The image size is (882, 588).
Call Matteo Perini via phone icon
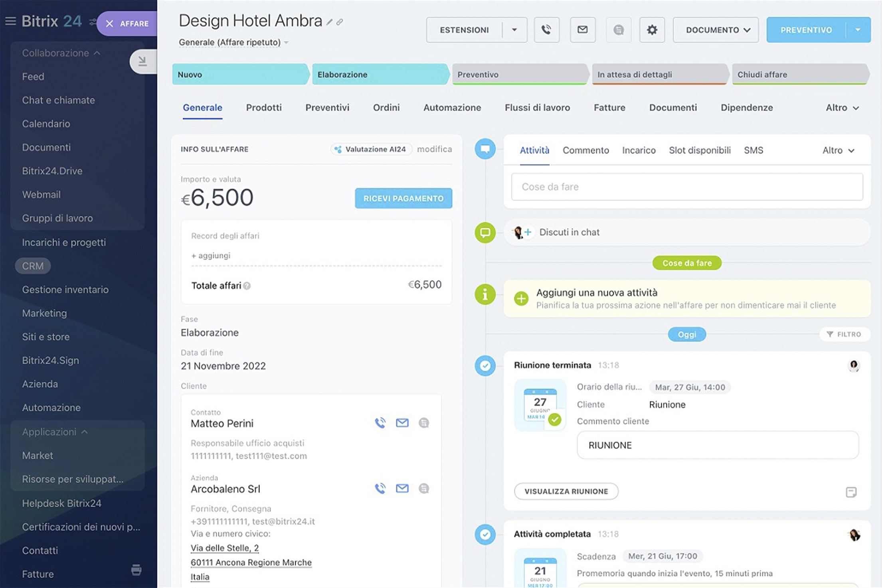pos(380,423)
